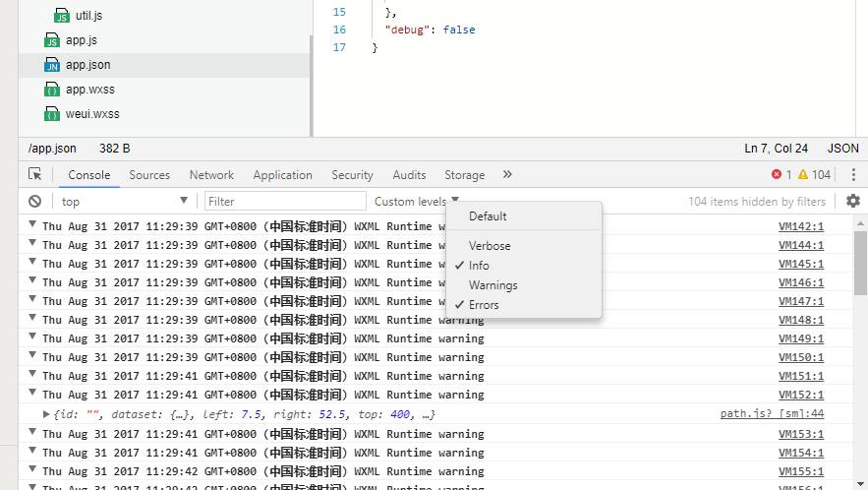The height and width of the screenshot is (490, 868).
Task: Select the app.js file icon
Action: pyautogui.click(x=52, y=40)
